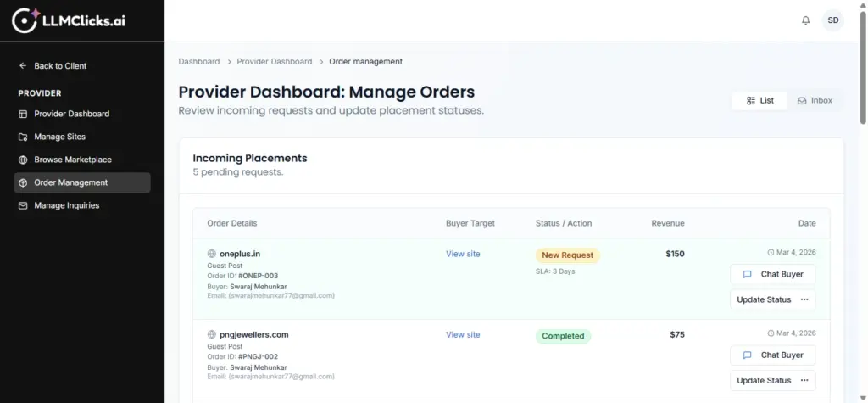Click the chat bubble icon for oneplus.in order
This screenshot has height=403, width=868.
coord(747,274)
